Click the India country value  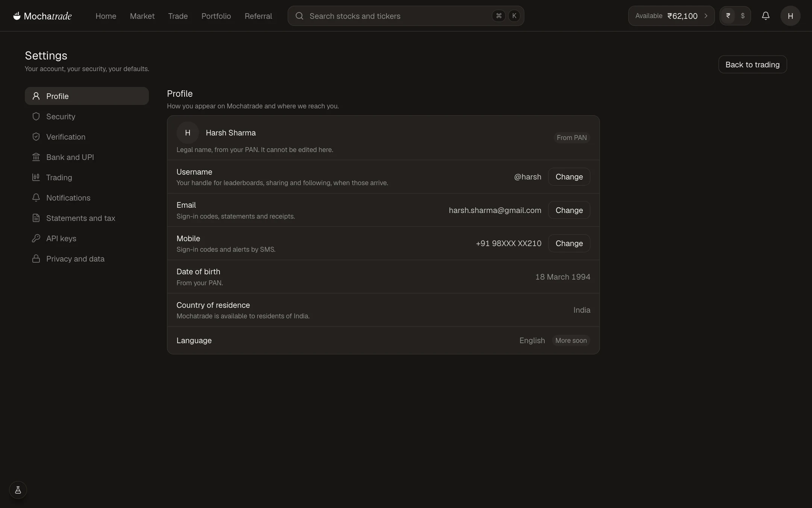582,310
